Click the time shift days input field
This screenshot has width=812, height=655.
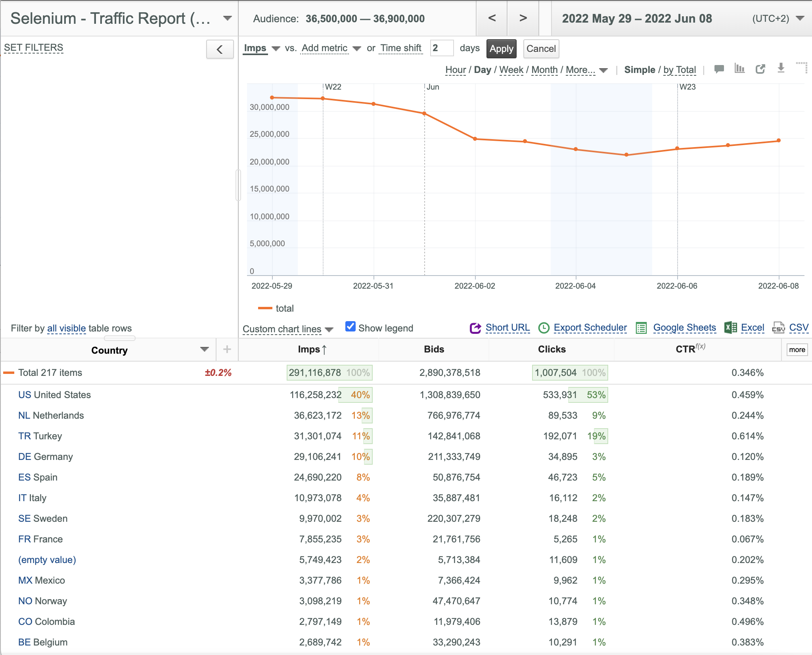click(442, 48)
